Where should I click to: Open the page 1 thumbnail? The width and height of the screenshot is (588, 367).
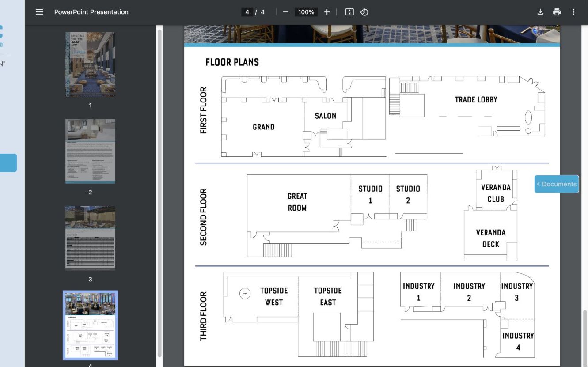[91, 64]
